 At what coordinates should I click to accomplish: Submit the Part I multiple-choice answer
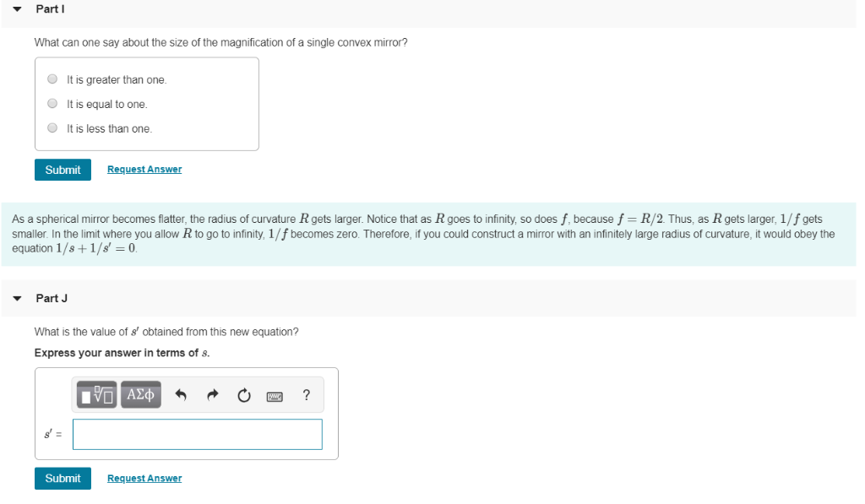63,169
